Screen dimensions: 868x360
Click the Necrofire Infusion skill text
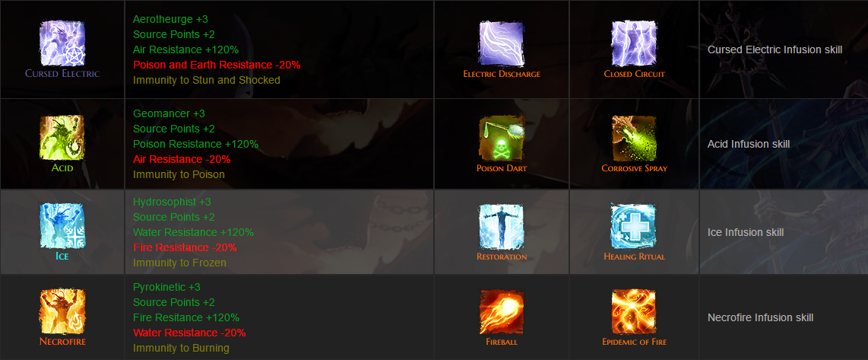pyautogui.click(x=760, y=318)
